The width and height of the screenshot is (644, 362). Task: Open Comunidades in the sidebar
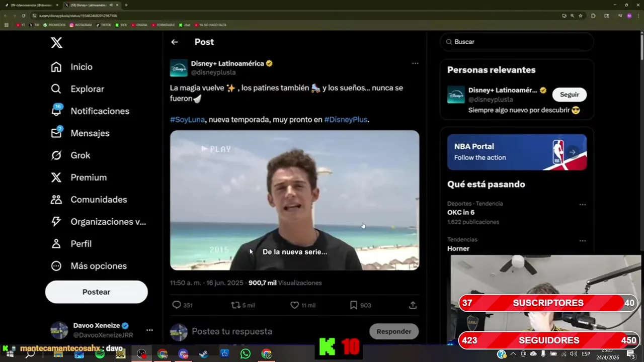tap(89, 200)
